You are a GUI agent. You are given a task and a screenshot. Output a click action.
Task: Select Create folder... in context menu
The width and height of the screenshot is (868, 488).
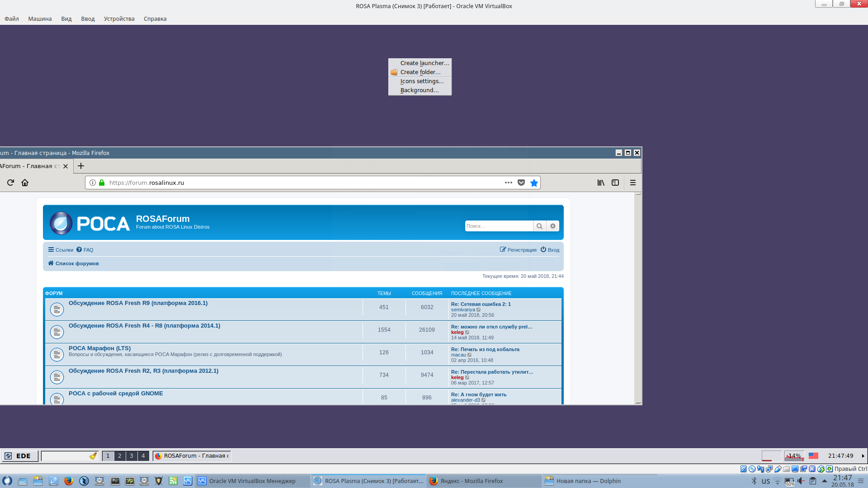click(420, 72)
